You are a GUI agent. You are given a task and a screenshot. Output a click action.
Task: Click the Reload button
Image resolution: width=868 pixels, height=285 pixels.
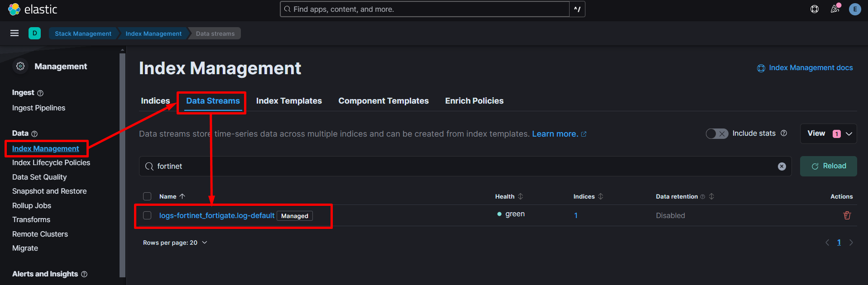pyautogui.click(x=828, y=166)
